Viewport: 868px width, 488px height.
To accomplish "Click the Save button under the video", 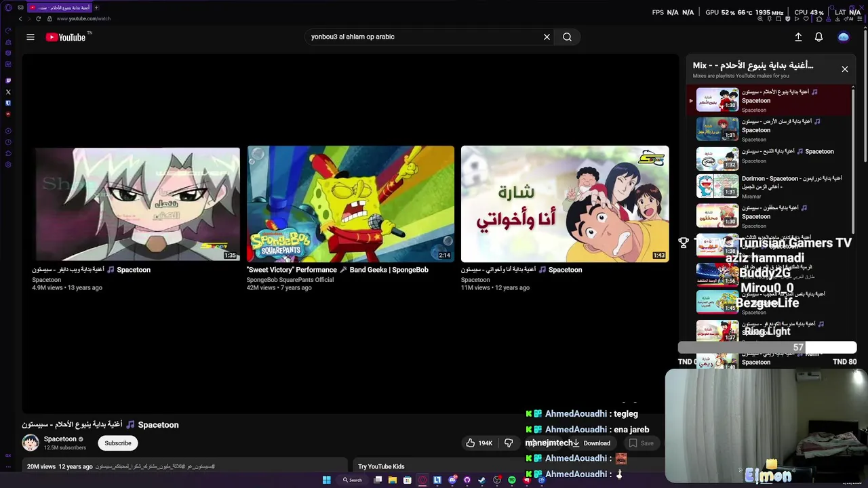I will (x=642, y=443).
